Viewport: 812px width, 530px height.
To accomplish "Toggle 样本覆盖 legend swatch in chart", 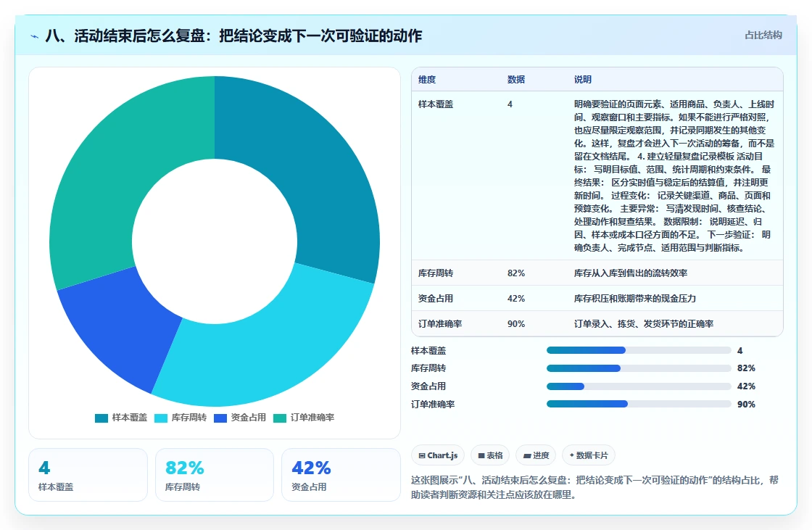I will 101,418.
